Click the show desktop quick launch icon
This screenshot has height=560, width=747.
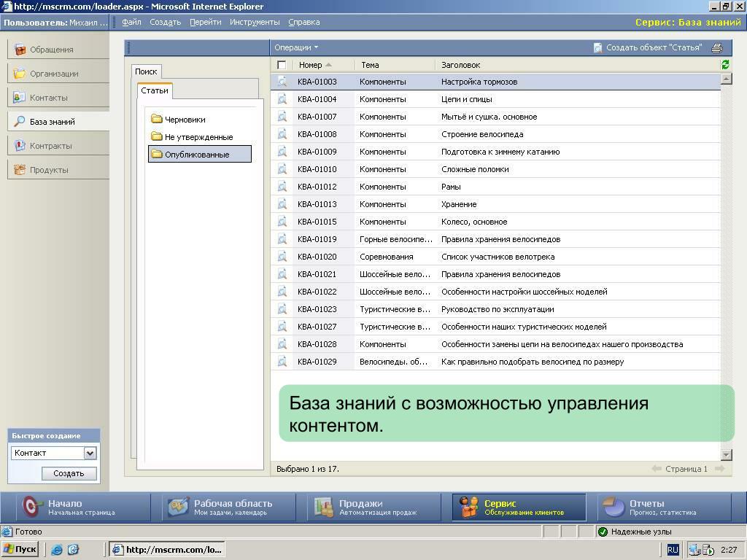coord(73,550)
